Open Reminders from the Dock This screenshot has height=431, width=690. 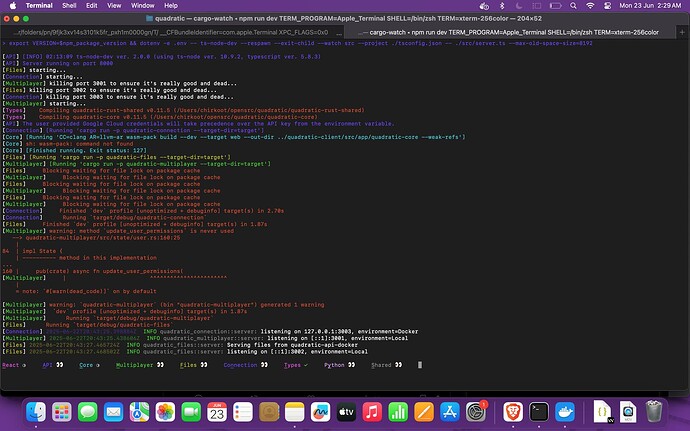(x=243, y=413)
